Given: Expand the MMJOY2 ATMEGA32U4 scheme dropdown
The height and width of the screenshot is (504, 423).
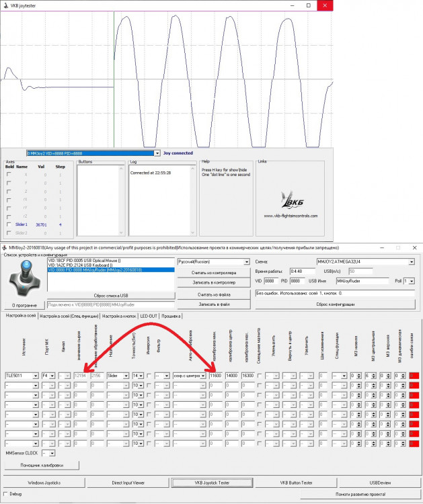Looking at the screenshot, I should tap(412, 262).
